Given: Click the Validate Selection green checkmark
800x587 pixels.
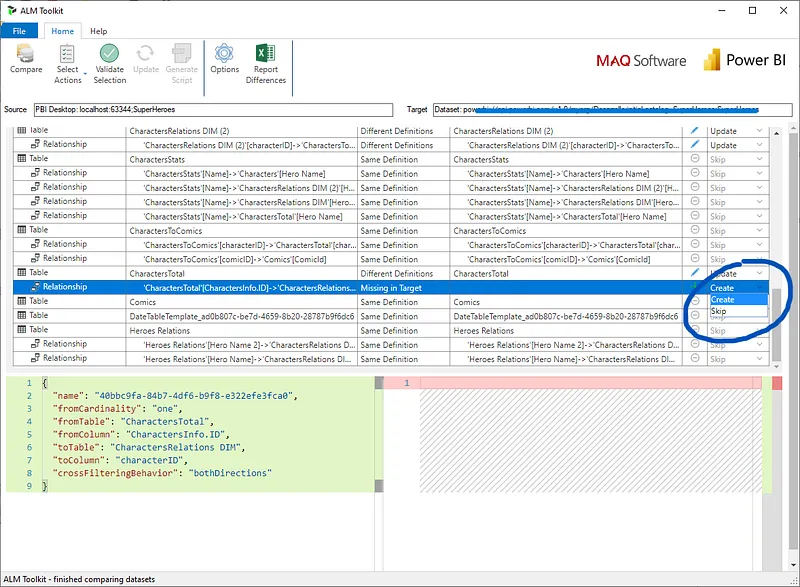Looking at the screenshot, I should [109, 53].
